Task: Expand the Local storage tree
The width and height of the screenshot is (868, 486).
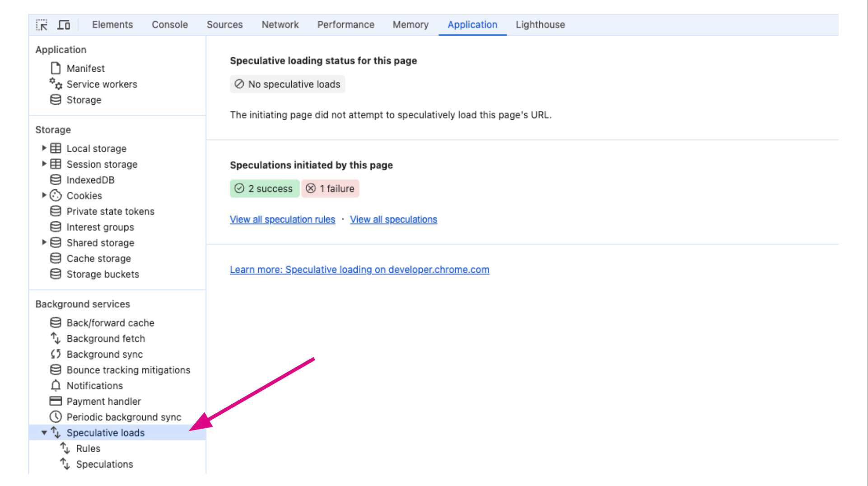Action: (43, 148)
